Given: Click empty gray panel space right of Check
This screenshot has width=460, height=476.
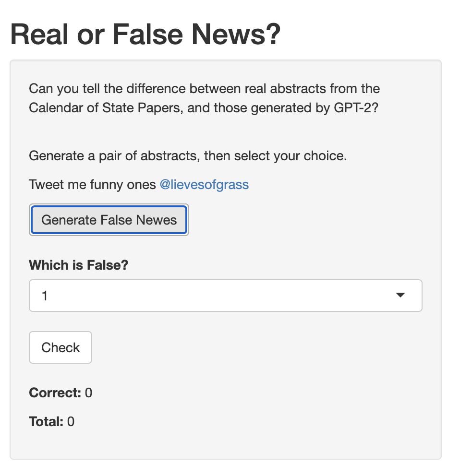Looking at the screenshot, I should [258, 347].
